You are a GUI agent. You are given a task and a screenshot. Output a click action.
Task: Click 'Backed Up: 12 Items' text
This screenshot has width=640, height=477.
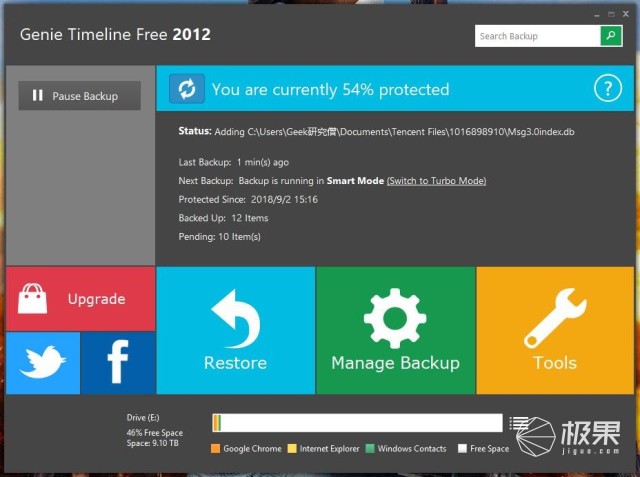[x=223, y=218]
